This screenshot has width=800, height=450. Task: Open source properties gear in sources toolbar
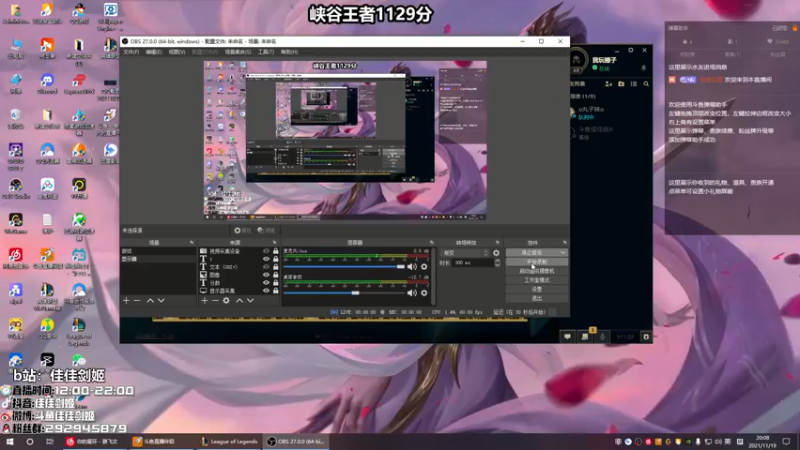click(x=226, y=301)
